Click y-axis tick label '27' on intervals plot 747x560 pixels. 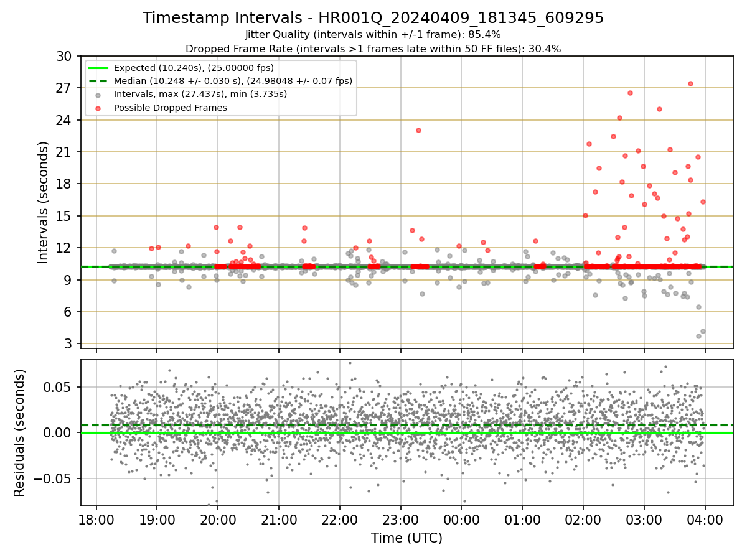coord(65,88)
